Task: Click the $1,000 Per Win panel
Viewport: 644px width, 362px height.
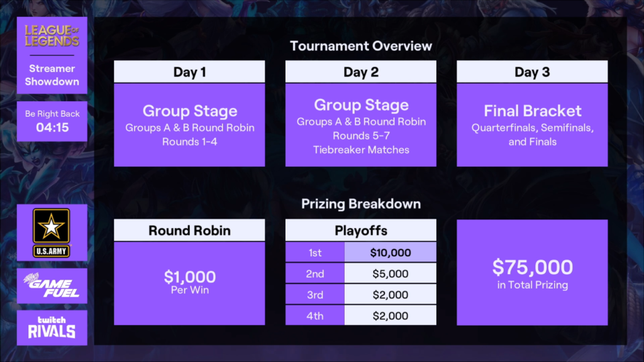Action: pyautogui.click(x=189, y=283)
